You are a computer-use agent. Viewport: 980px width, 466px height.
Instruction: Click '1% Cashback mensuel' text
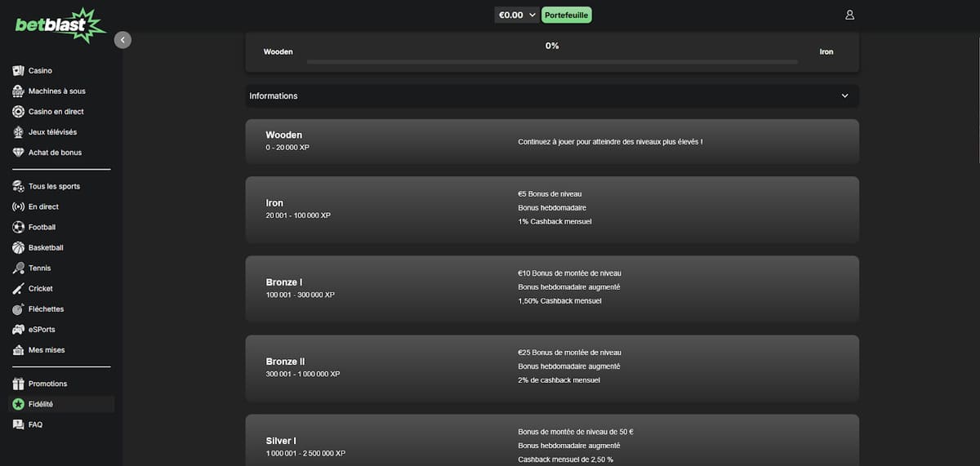555,222
